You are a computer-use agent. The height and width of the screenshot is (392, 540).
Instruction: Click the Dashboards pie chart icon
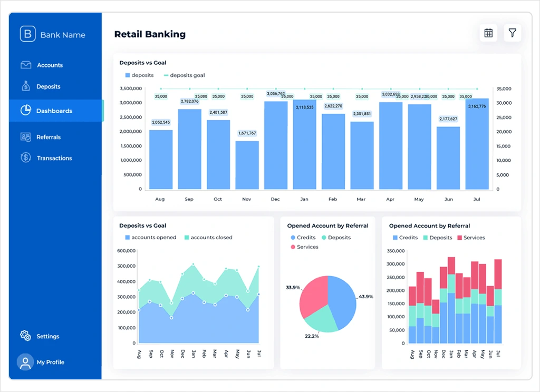tap(26, 111)
